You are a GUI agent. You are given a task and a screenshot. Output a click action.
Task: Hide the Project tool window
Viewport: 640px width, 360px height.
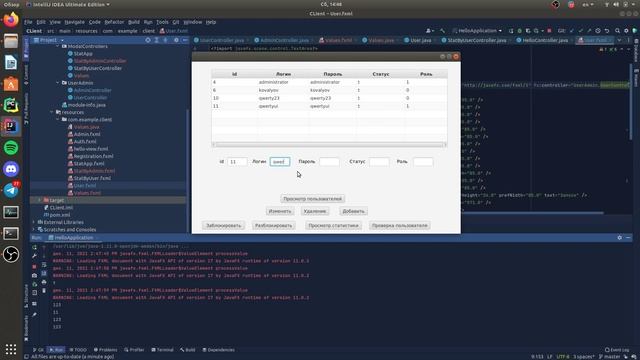[185, 40]
